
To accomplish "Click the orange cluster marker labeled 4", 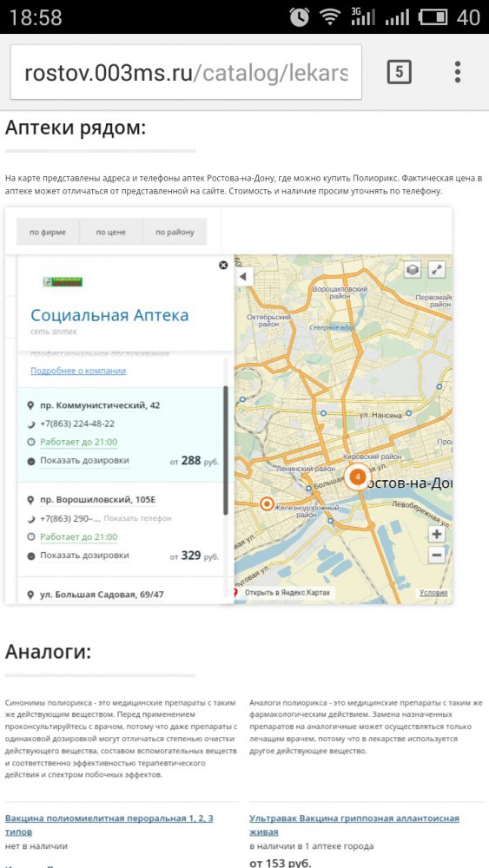I will coord(358,476).
